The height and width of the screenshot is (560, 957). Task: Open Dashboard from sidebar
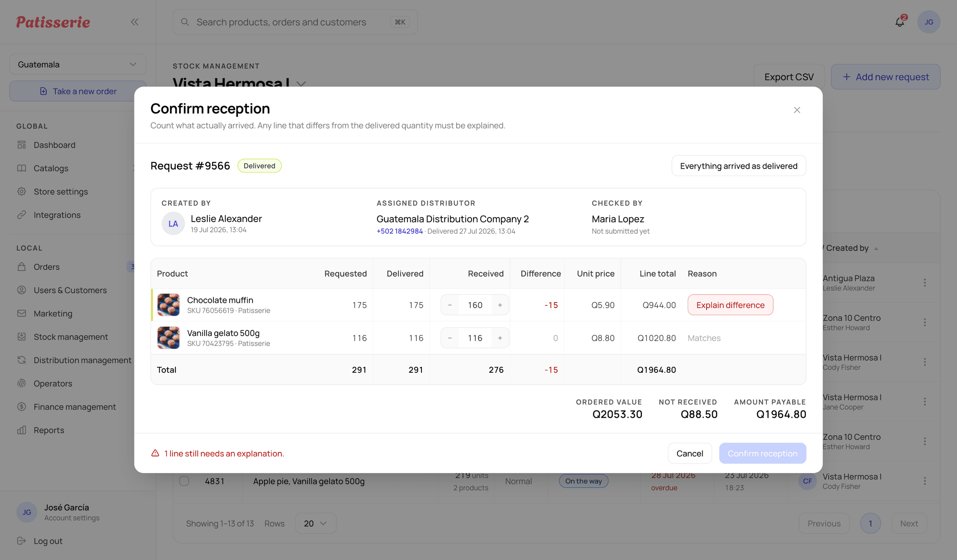pyautogui.click(x=54, y=145)
